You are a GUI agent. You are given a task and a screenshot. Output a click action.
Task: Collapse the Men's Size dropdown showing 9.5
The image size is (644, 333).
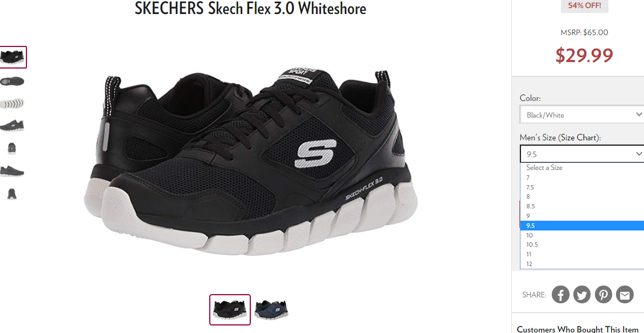coord(582,154)
